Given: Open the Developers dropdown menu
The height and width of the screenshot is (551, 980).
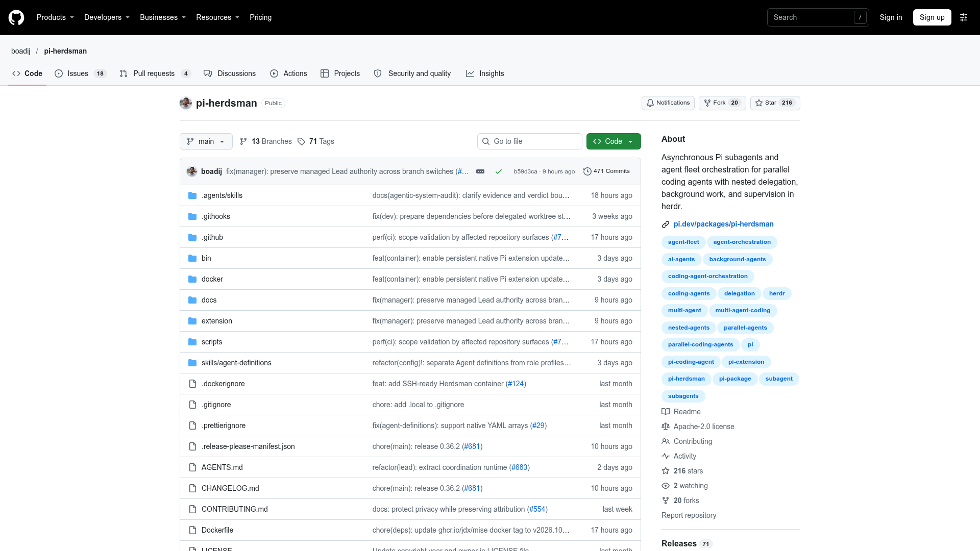Looking at the screenshot, I should pos(107,17).
